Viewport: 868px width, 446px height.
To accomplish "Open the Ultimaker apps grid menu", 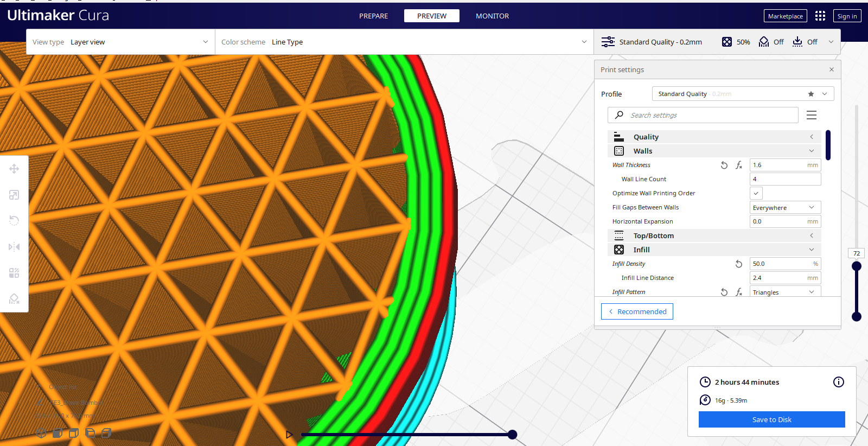I will (820, 16).
